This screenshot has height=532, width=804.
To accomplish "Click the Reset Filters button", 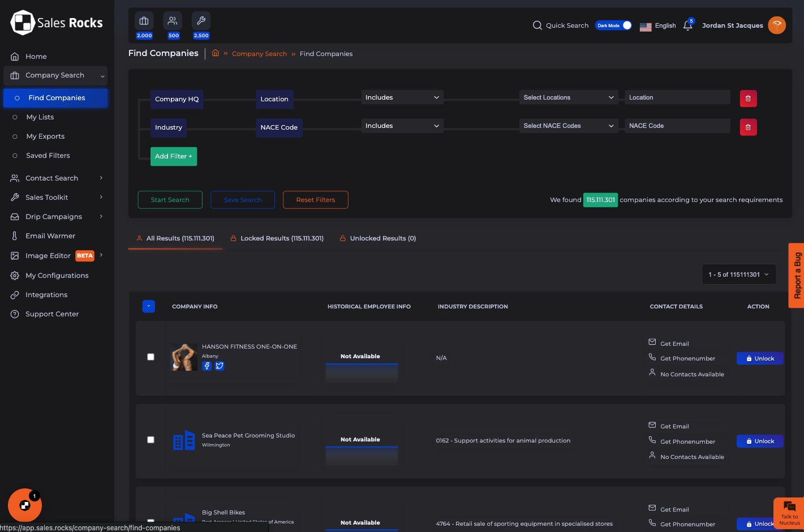I will click(x=315, y=200).
